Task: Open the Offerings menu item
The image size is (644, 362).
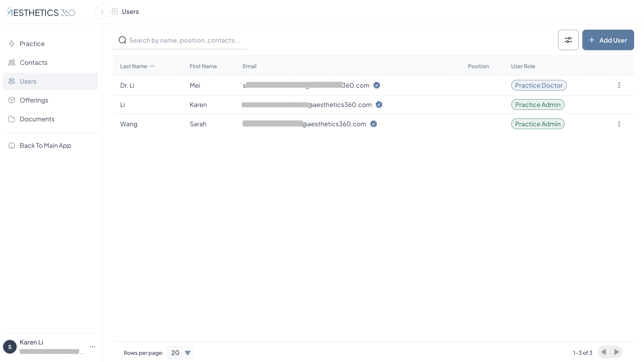Action: click(34, 100)
